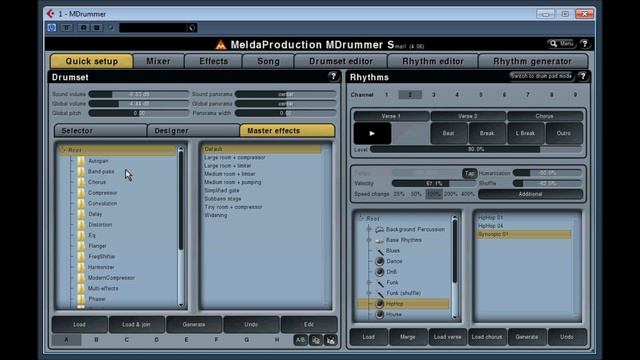The width and height of the screenshot is (640, 360).
Task: Click the Band-pass folder icon
Action: 81,172
